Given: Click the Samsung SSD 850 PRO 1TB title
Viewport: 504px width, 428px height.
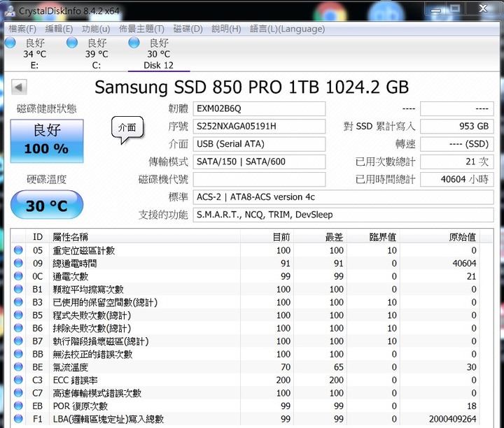Looking at the screenshot, I should point(252,87).
